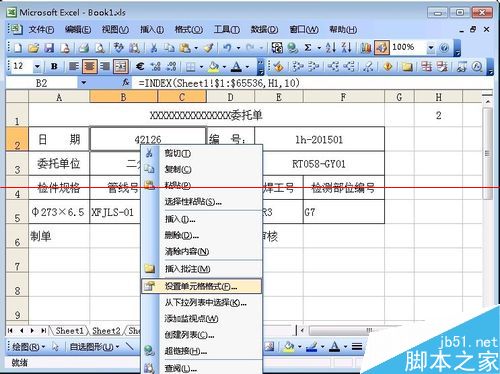Choose 设置单元格格式 from context menu
500x374 pixels.
point(201,286)
